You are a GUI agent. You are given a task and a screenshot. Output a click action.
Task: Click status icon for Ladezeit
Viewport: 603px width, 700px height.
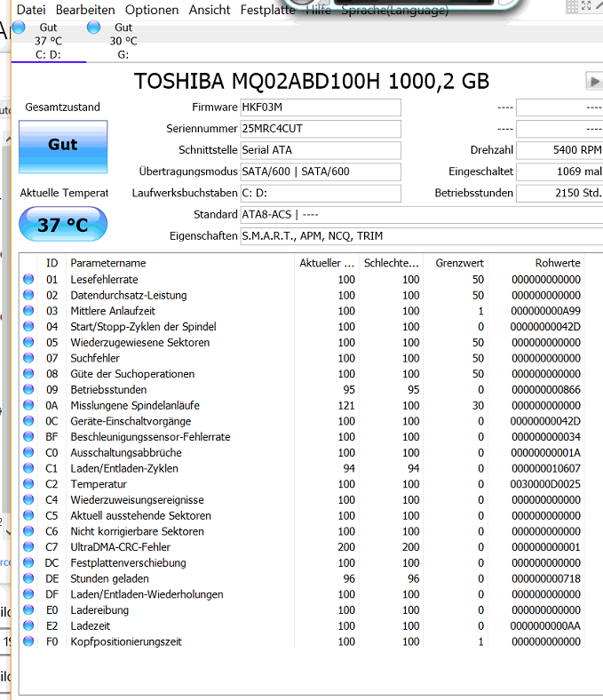[28, 625]
